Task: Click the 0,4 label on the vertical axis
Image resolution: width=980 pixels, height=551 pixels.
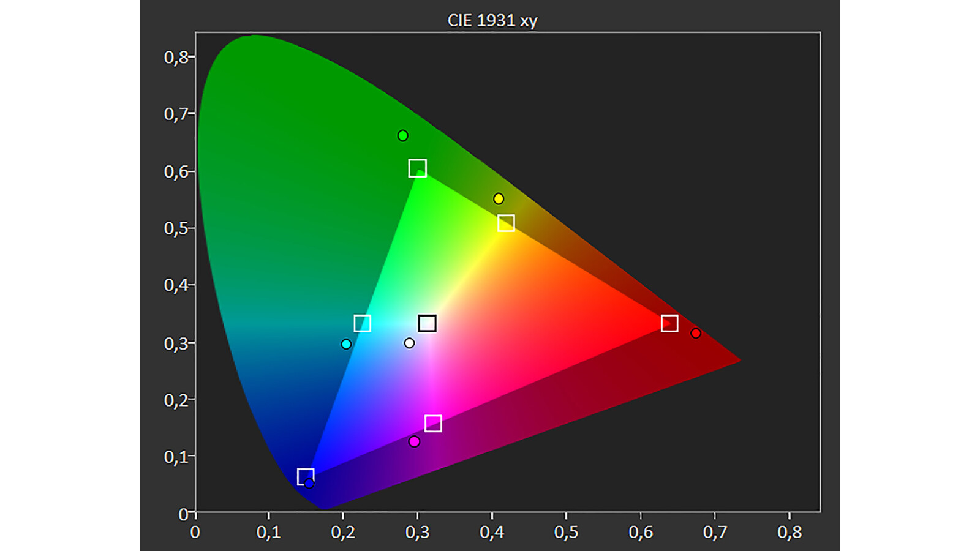Action: (176, 285)
